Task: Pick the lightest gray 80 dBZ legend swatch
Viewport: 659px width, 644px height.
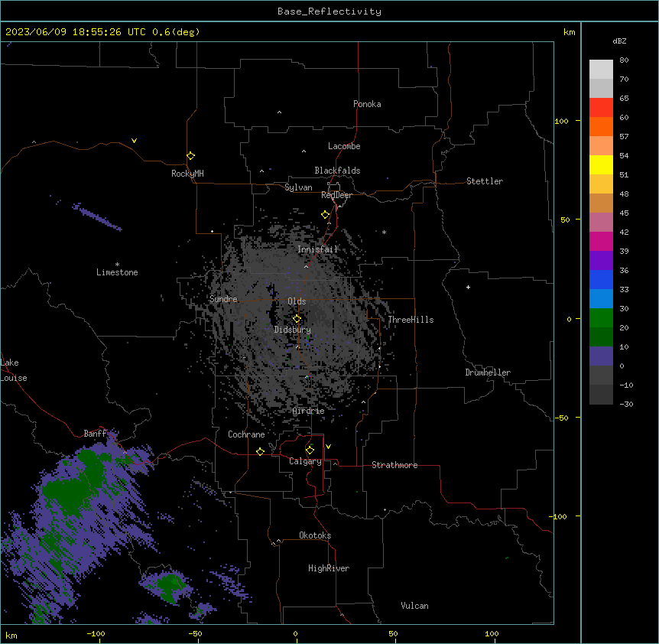Action: pyautogui.click(x=601, y=70)
